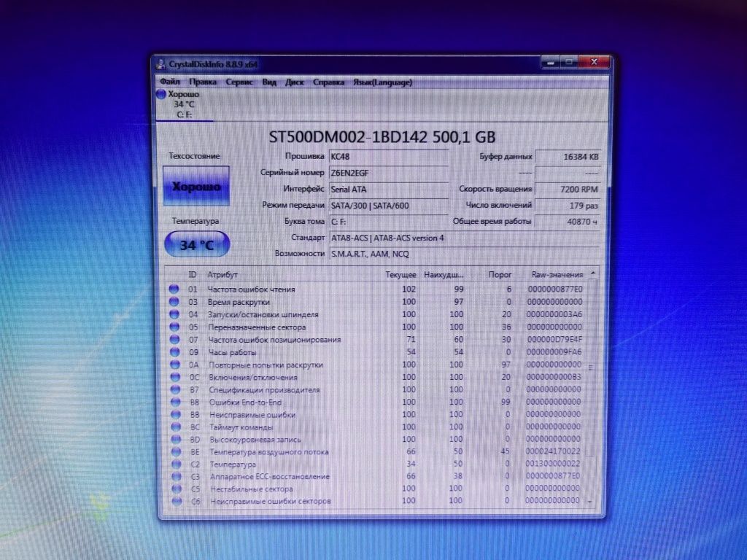The image size is (747, 560).
Task: Select the Хорошо 34 °C disk tab
Action: [x=185, y=104]
